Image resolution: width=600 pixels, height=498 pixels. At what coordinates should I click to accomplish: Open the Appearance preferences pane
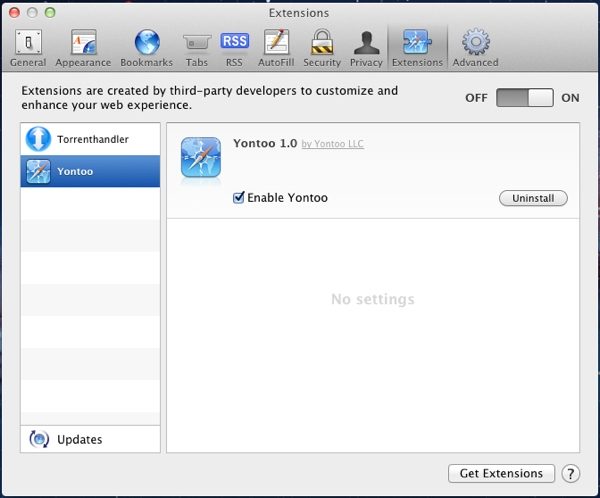point(84,47)
